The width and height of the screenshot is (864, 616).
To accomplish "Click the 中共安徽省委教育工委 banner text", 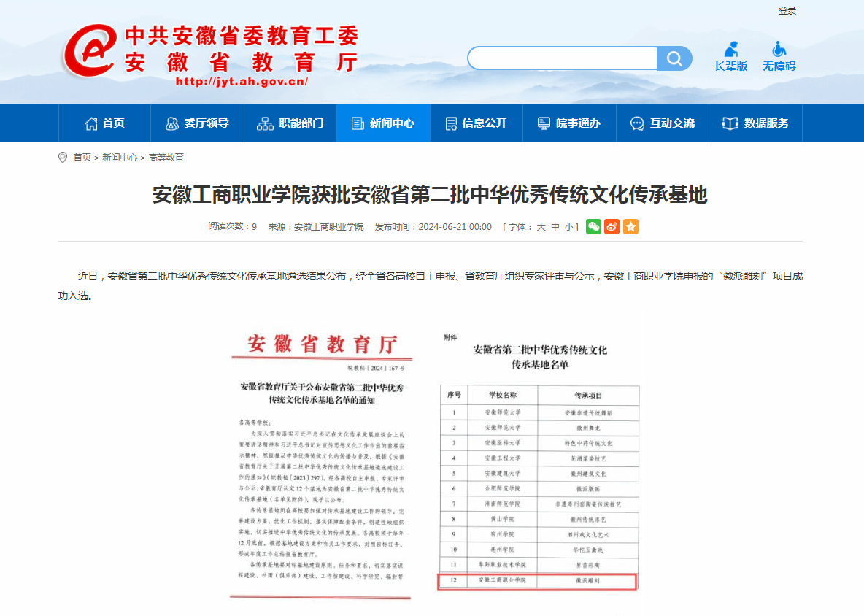I will coord(242,36).
